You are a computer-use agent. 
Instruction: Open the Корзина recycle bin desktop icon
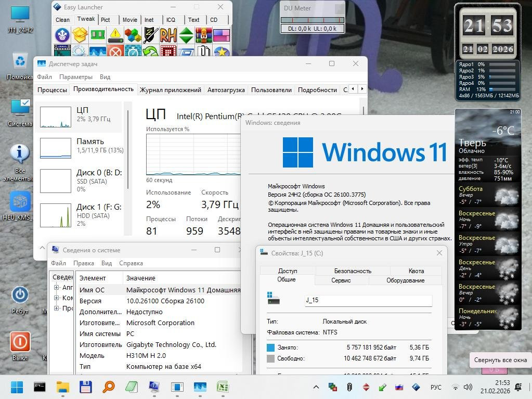[x=20, y=61]
